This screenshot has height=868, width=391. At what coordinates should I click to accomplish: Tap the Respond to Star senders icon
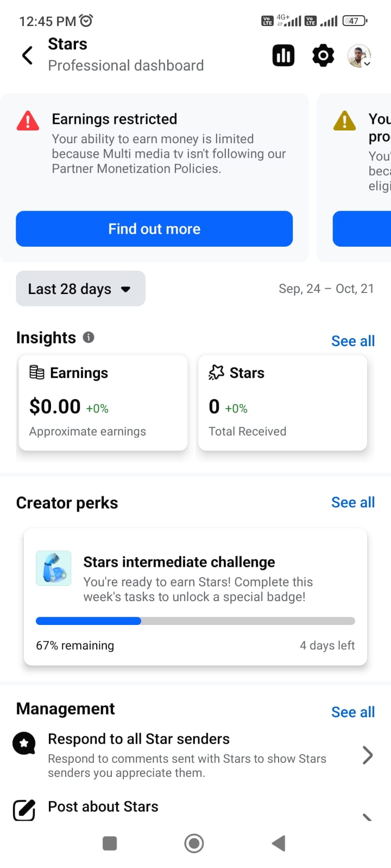pyautogui.click(x=24, y=743)
